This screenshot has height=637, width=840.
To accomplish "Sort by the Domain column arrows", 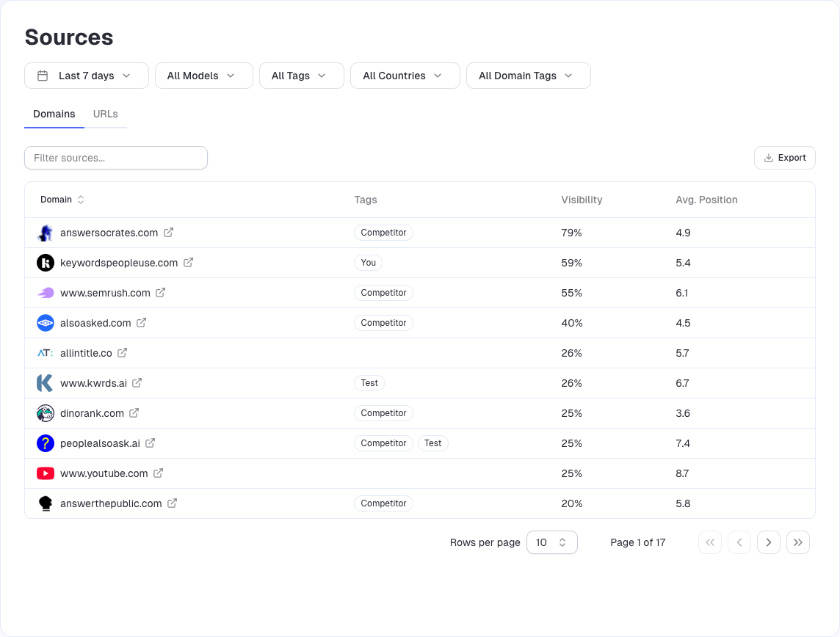I will click(81, 200).
